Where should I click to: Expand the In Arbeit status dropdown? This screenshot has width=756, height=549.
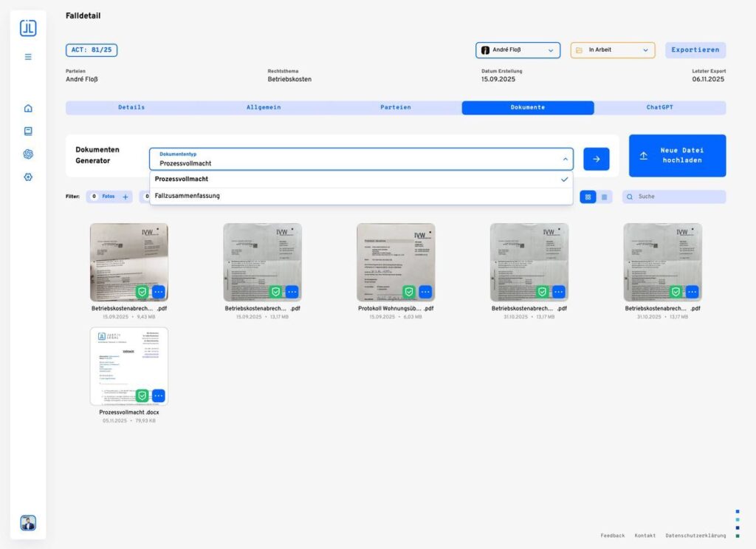612,50
